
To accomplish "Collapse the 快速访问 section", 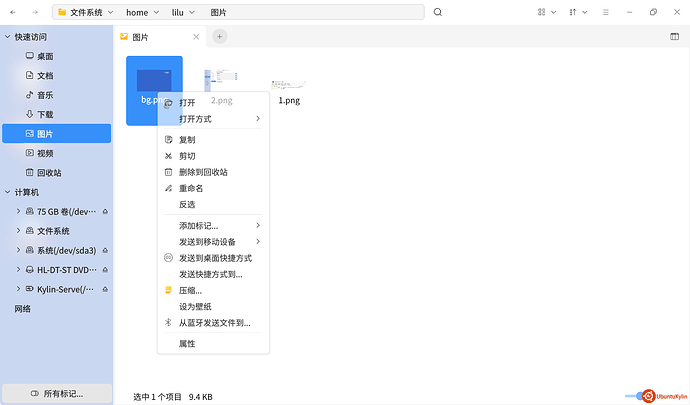I will point(7,37).
